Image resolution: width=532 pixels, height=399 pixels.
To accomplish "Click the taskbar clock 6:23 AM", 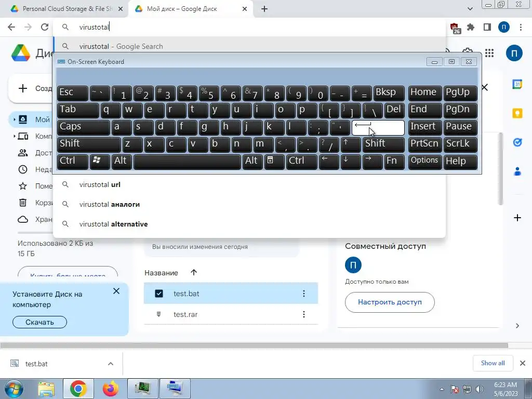I will click(x=506, y=385).
